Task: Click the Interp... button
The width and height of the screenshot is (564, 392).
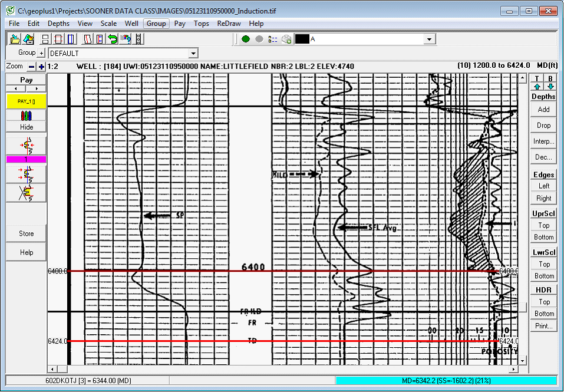Action: pyautogui.click(x=543, y=141)
